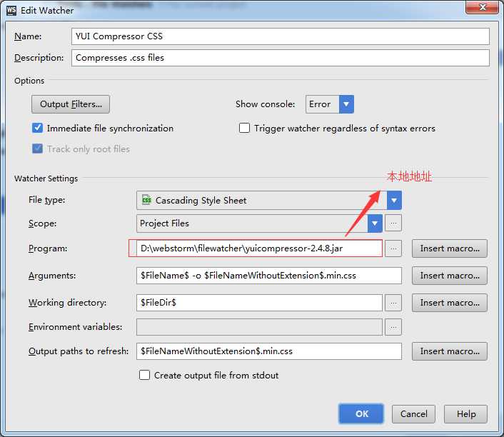Viewport: 504px width, 437px height.
Task: Click the WebStorm icon in the title bar
Action: point(11,10)
